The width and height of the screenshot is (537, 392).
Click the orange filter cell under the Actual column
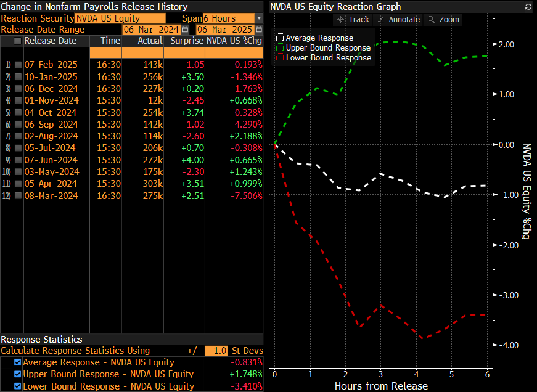point(142,52)
